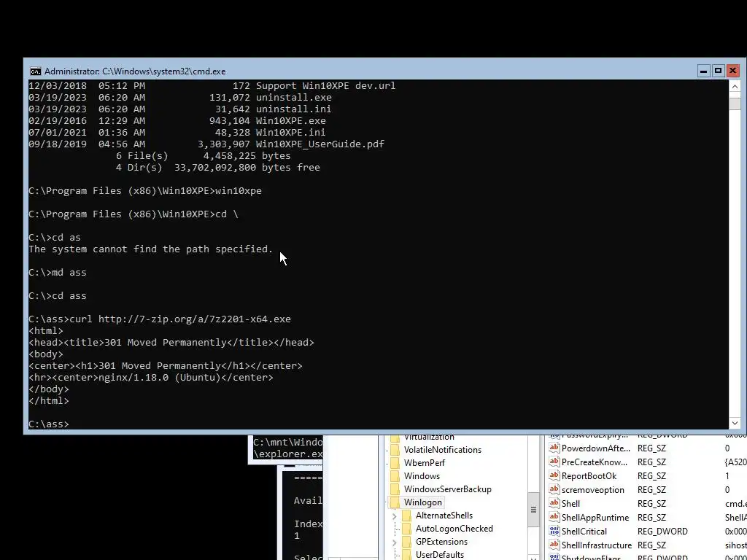Select WindowsServerBackup key in Registry Editor
Screen dimensions: 747x560
coord(447,489)
